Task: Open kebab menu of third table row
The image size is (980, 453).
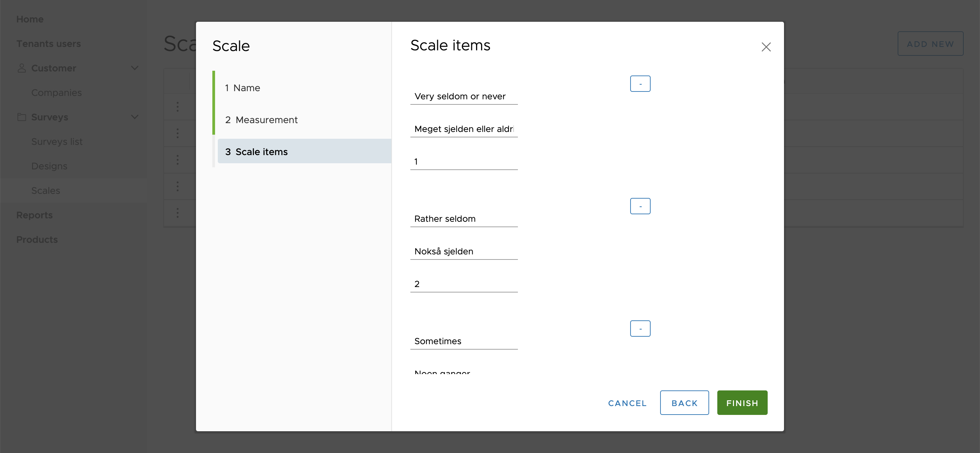Action: click(177, 160)
